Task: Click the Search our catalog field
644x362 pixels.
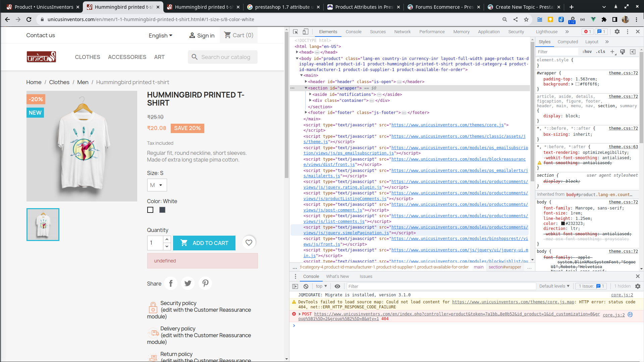Action: point(225,57)
